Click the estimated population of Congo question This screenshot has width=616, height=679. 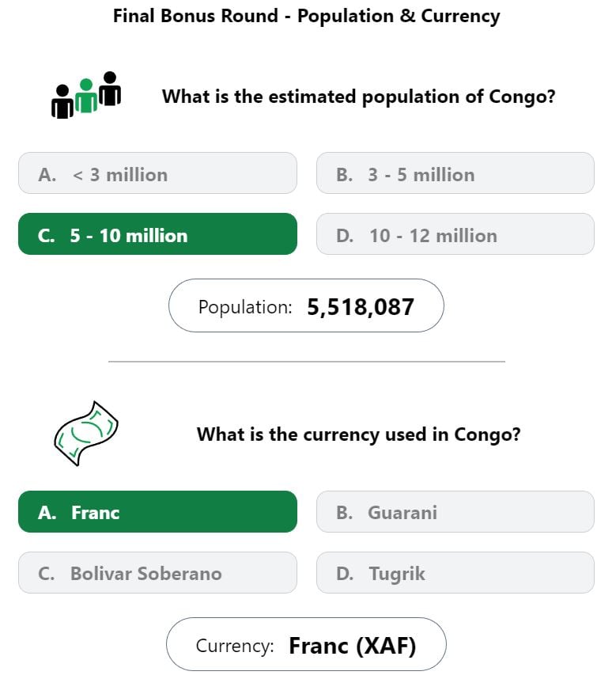[359, 97]
